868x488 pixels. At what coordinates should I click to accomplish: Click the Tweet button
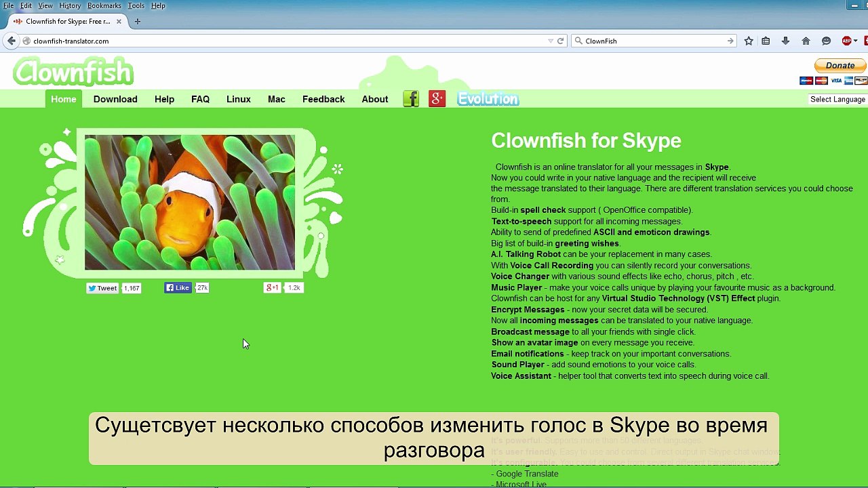point(102,288)
